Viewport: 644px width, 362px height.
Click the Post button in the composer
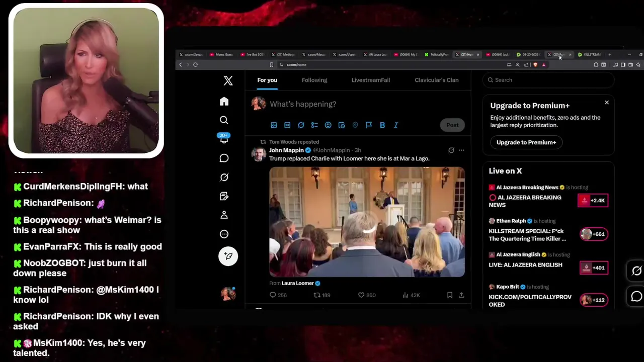pos(452,125)
